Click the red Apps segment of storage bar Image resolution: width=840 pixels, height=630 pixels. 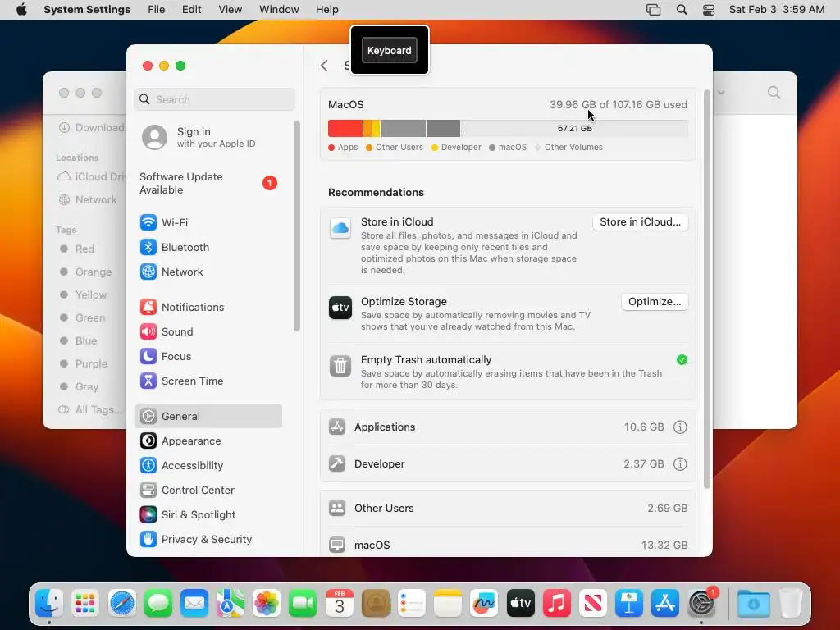(x=345, y=129)
